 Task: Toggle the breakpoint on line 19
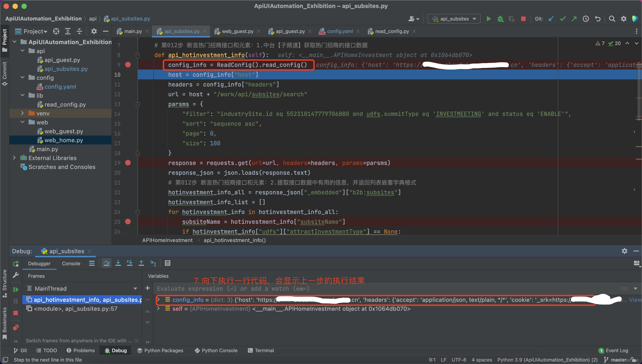click(x=128, y=163)
